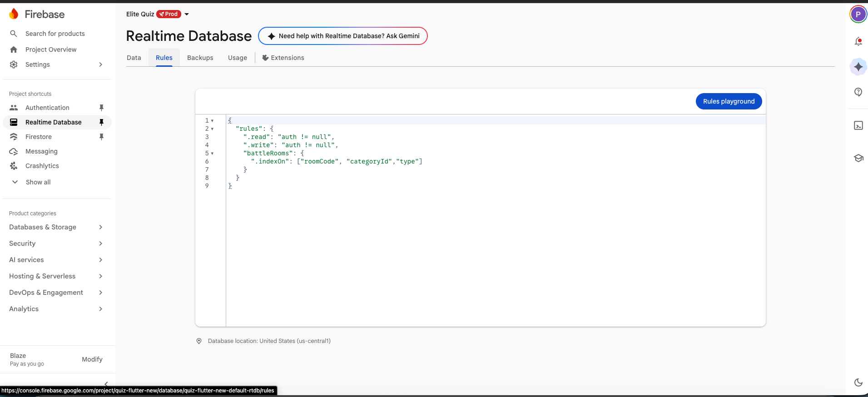Click the search magnifier icon

pyautogui.click(x=14, y=34)
